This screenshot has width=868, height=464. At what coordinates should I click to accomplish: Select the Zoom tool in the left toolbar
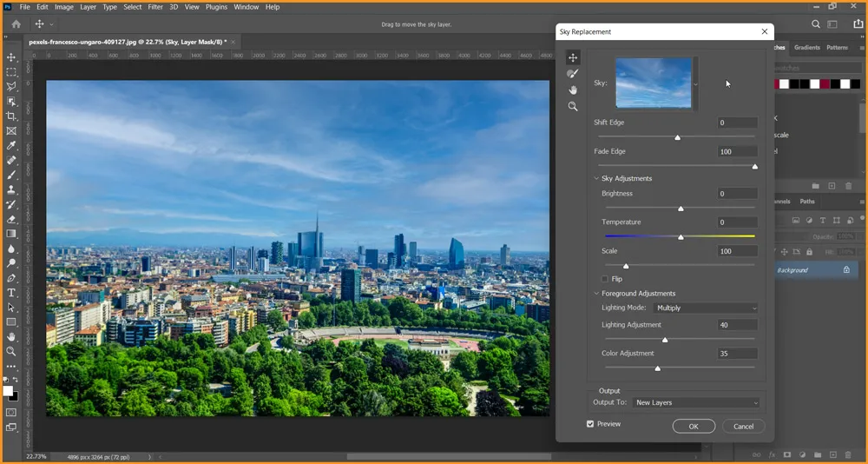tap(11, 351)
